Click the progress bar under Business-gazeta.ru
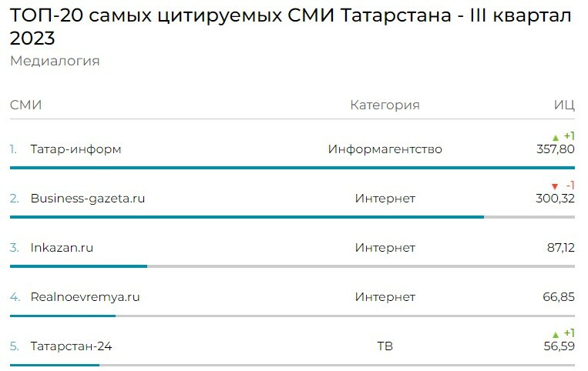This screenshot has height=371, width=588. pos(247,217)
